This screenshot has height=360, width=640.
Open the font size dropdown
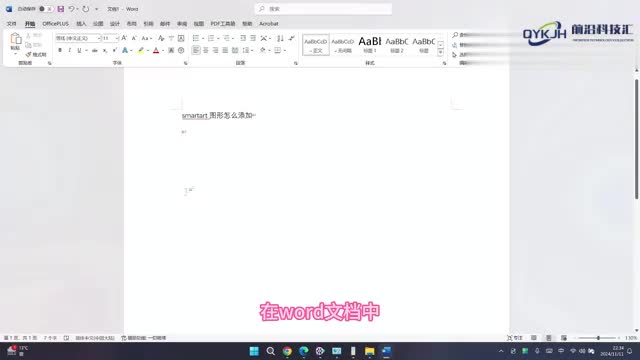tap(117, 38)
